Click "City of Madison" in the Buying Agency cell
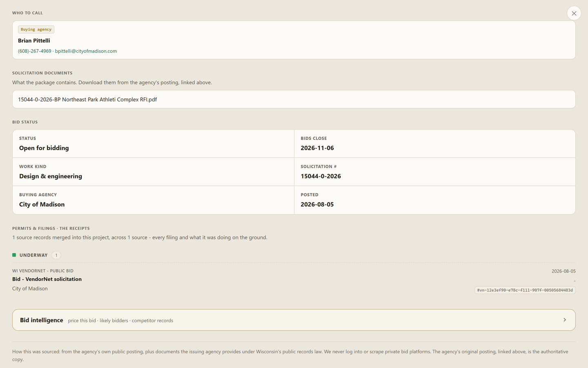 pos(42,204)
